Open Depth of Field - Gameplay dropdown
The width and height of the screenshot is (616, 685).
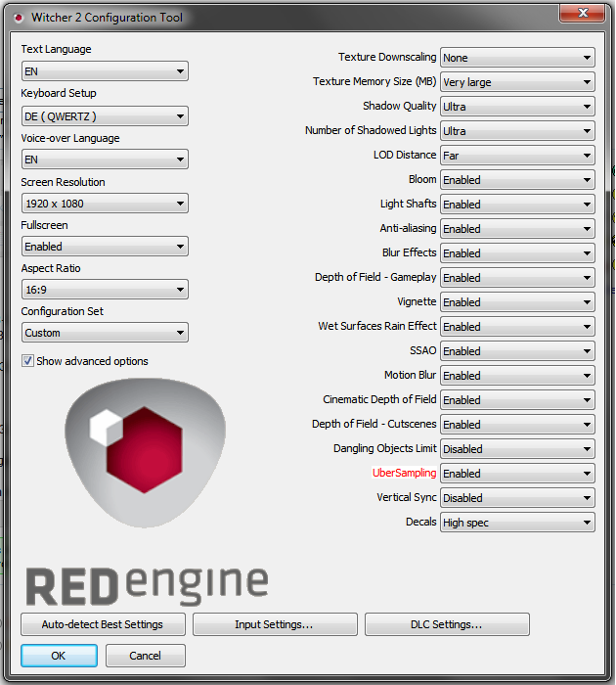[517, 278]
